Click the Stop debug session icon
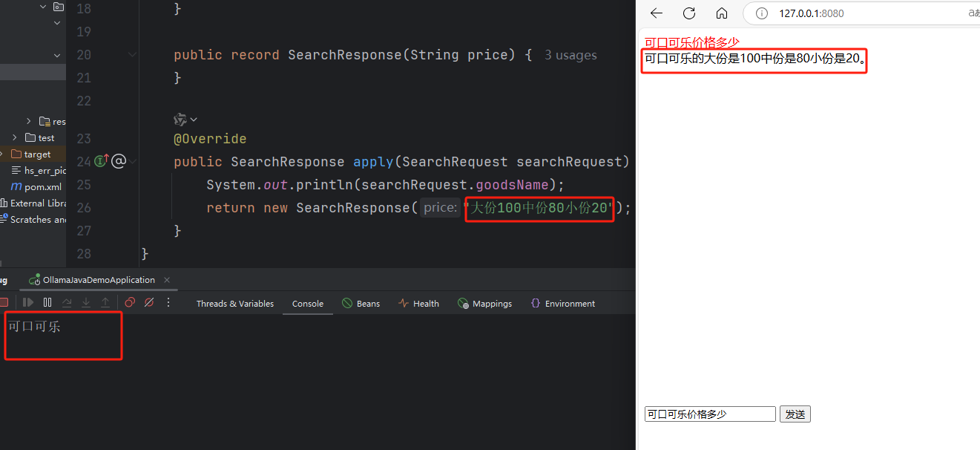Image resolution: width=980 pixels, height=450 pixels. click(4, 302)
